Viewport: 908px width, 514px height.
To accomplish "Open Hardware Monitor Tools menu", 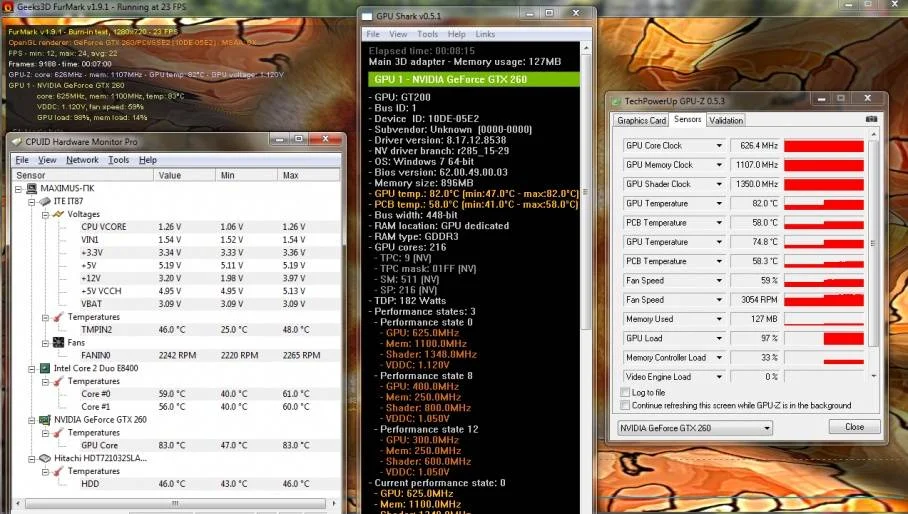I will coord(119,160).
